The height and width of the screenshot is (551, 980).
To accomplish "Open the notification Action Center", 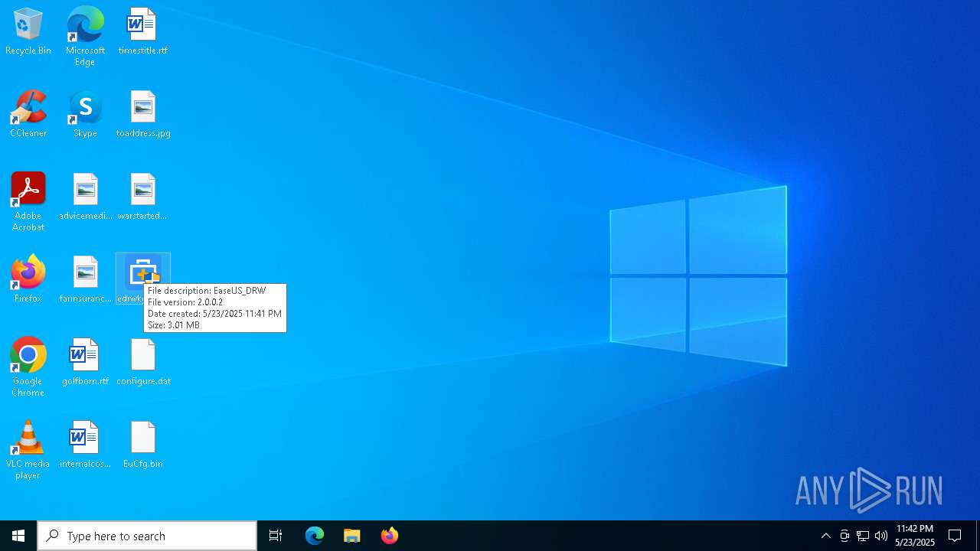I will pyautogui.click(x=955, y=536).
